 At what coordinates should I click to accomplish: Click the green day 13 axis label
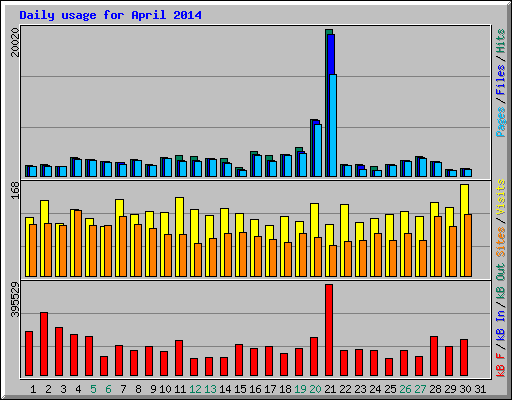[210, 389]
